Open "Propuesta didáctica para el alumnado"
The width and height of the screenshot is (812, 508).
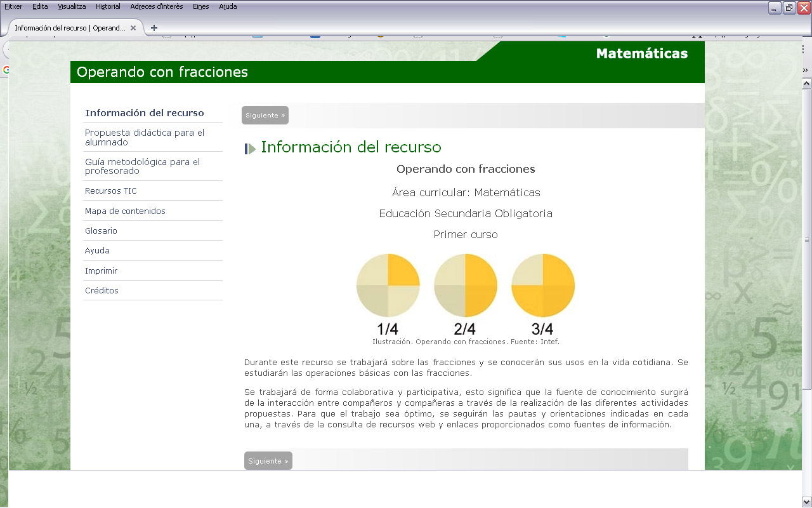pos(144,137)
